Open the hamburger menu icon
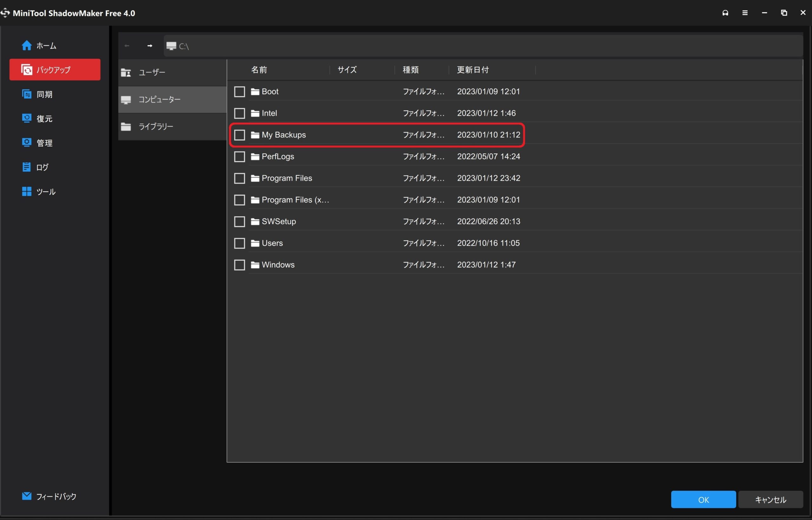812x520 pixels. (x=745, y=13)
